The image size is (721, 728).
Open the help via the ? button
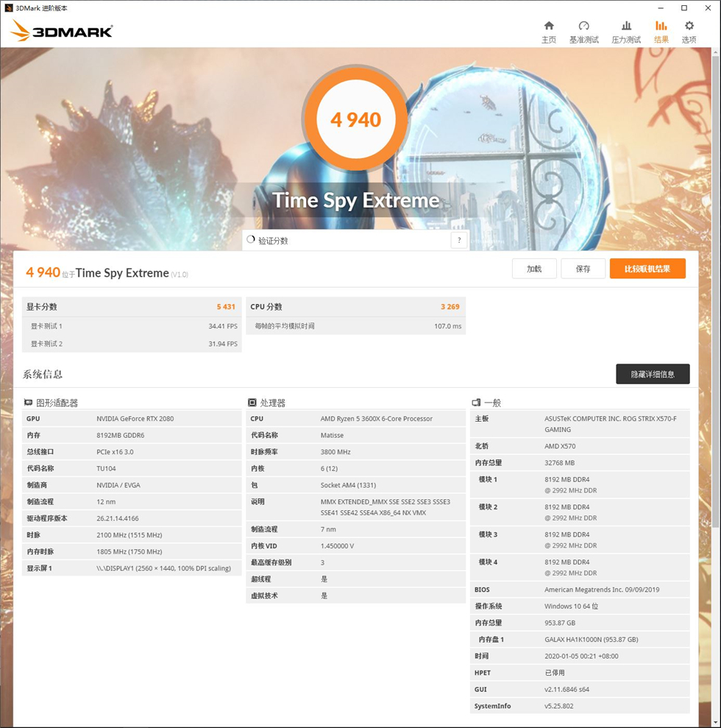coord(458,239)
